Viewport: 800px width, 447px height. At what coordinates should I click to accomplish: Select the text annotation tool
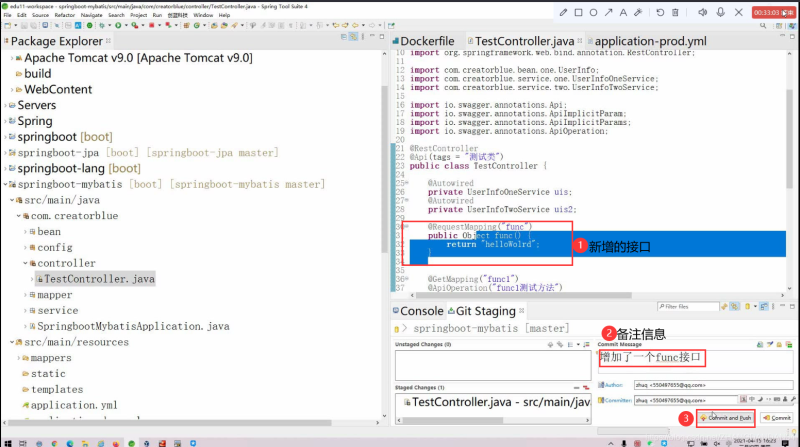coord(624,12)
